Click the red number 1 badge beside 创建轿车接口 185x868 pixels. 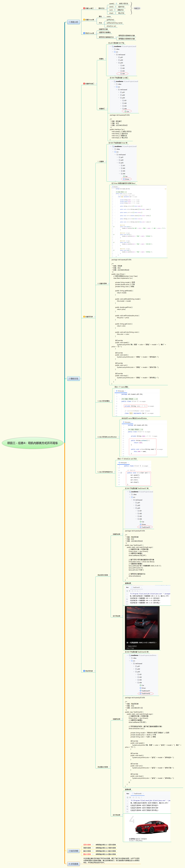(84, 84)
